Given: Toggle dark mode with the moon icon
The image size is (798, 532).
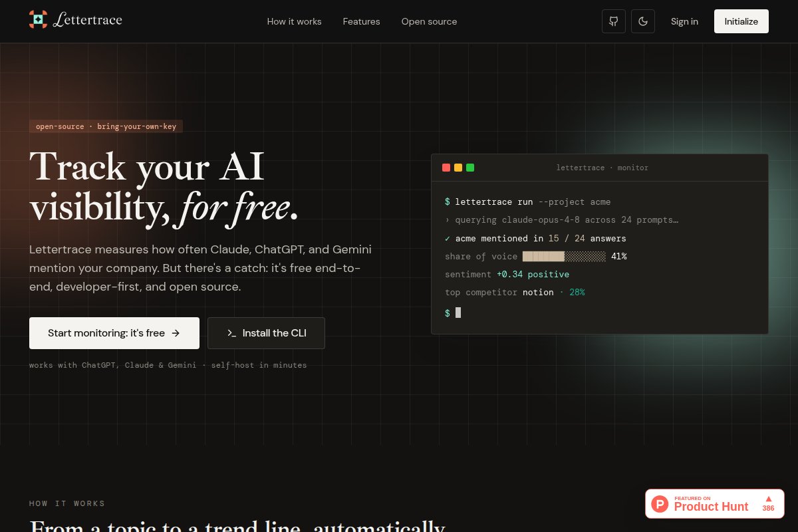Looking at the screenshot, I should tap(643, 21).
